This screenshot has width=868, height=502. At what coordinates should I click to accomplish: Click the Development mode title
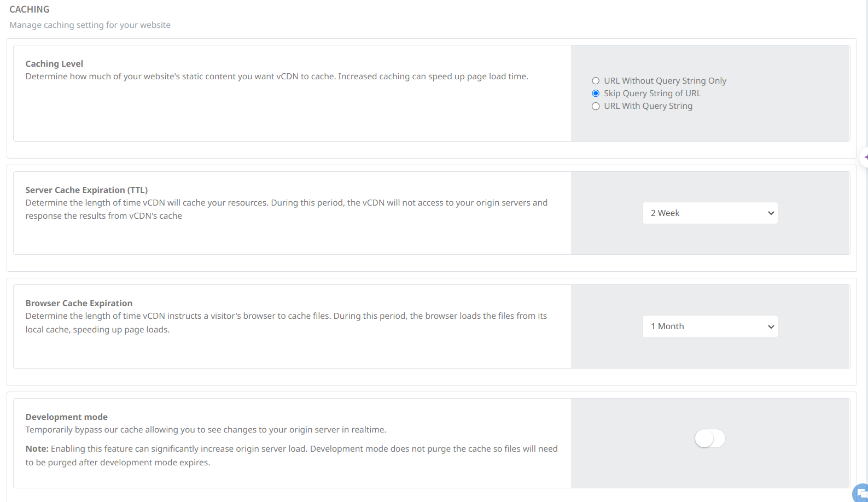pyautogui.click(x=66, y=417)
